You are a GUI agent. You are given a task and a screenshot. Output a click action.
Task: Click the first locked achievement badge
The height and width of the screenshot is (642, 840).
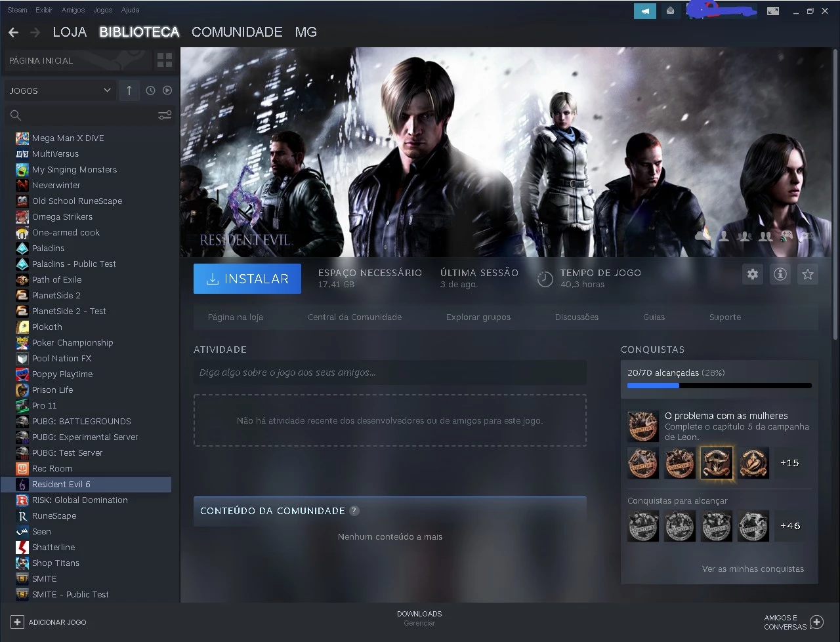[643, 526]
